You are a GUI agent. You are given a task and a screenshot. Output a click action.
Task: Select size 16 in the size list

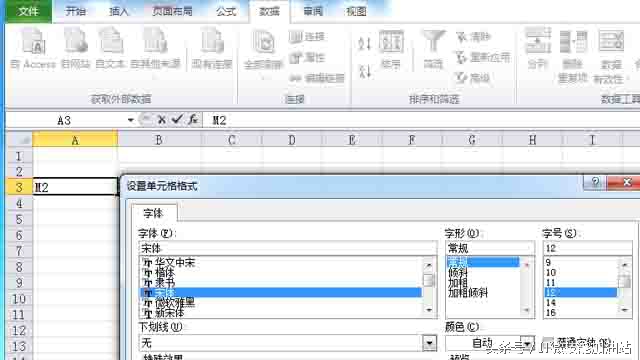pos(580,313)
